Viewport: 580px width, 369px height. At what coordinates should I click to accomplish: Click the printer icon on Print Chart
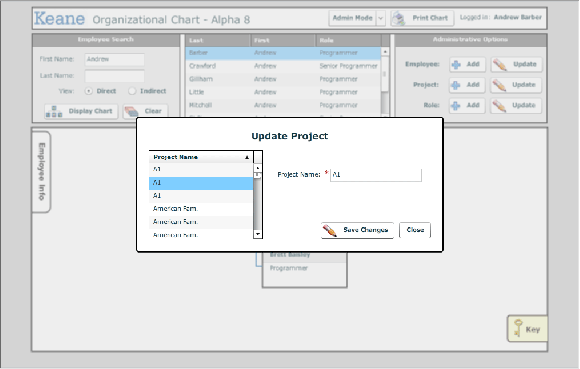(399, 18)
